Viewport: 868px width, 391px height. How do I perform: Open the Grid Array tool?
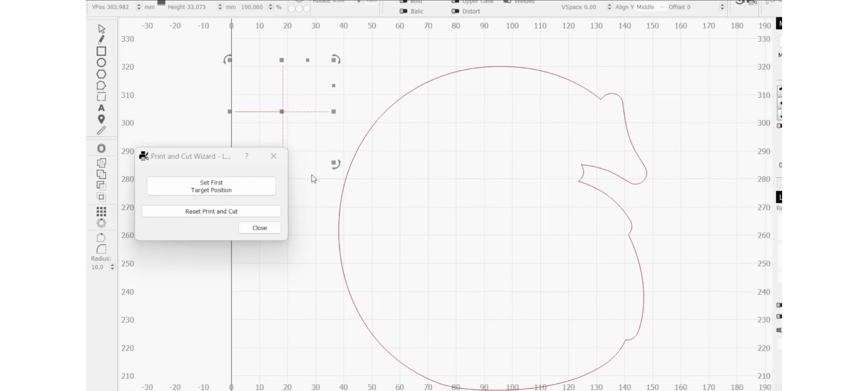click(101, 212)
